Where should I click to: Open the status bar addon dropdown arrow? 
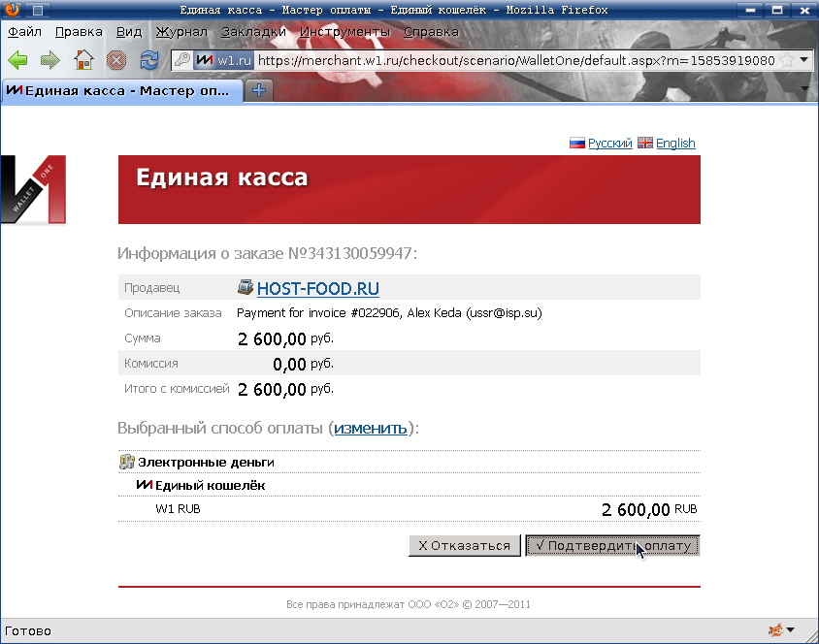(x=790, y=629)
